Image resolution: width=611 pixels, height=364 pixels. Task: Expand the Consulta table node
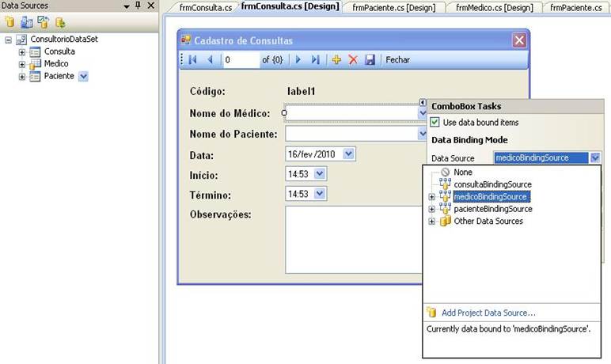tap(22, 52)
